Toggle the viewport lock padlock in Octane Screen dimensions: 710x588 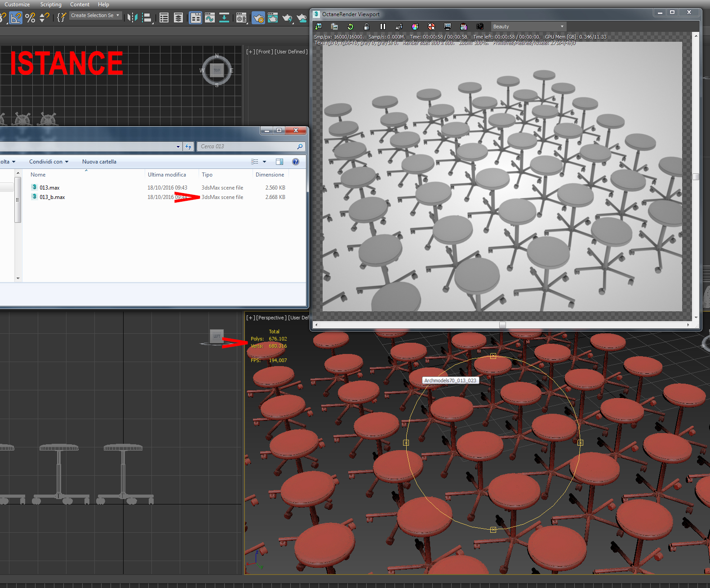click(366, 27)
